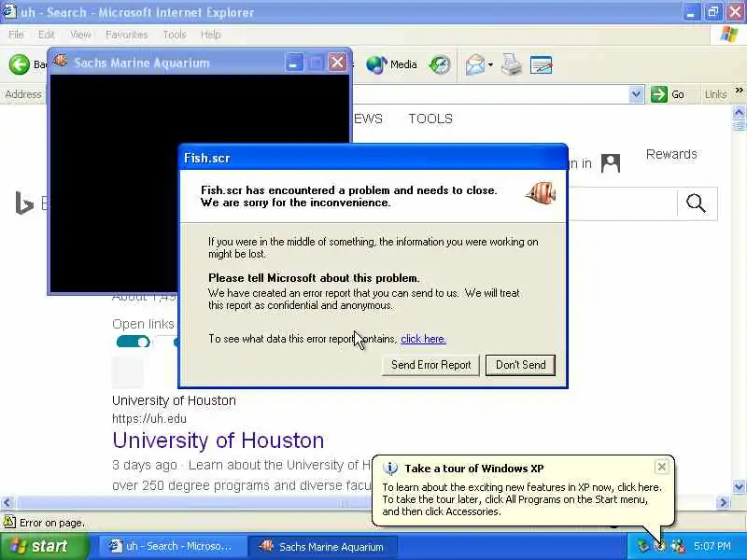Viewport: 747px width, 560px height.
Task: Switch to uh - Search taskbar button
Action: [173, 546]
